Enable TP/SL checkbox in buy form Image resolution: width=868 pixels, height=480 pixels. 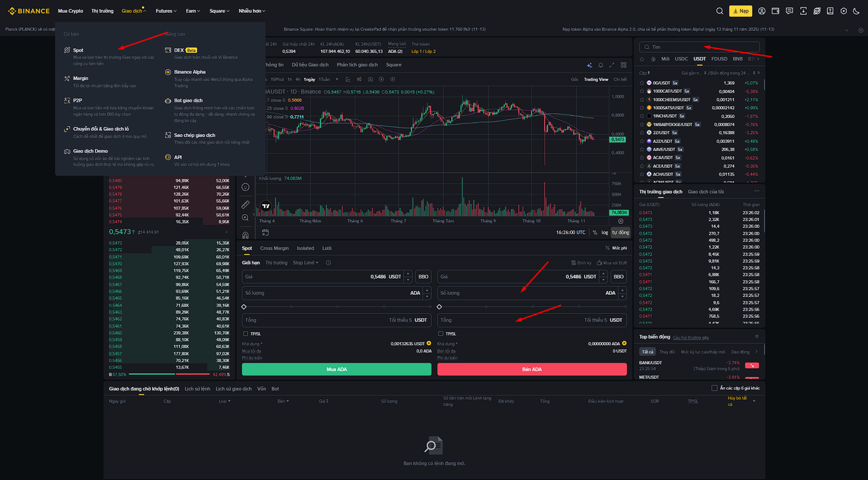tap(246, 334)
